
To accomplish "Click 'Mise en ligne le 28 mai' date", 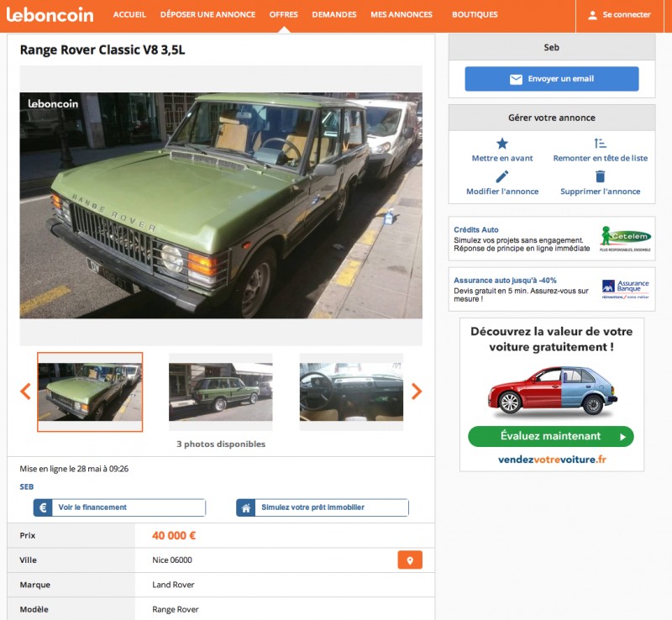I will click(74, 469).
